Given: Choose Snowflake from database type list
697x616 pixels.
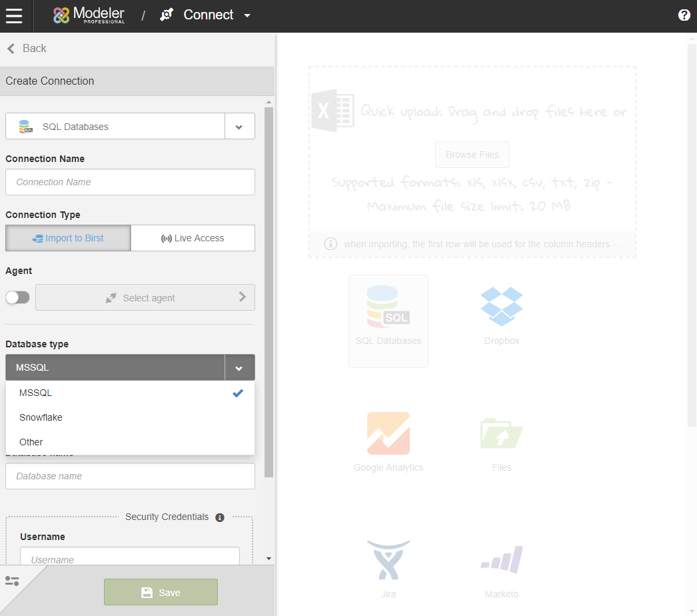Looking at the screenshot, I should pos(41,417).
